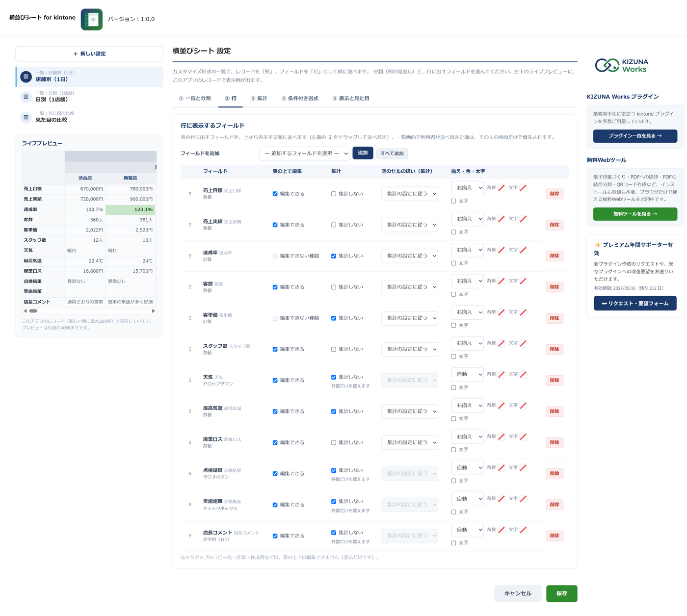Switch to the ③ 集計 tab

[259, 99]
